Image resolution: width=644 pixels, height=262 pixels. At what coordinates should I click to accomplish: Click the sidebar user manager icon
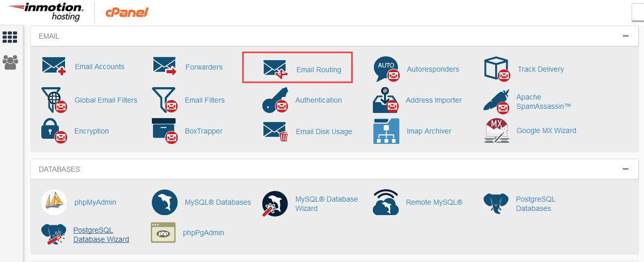point(10,62)
